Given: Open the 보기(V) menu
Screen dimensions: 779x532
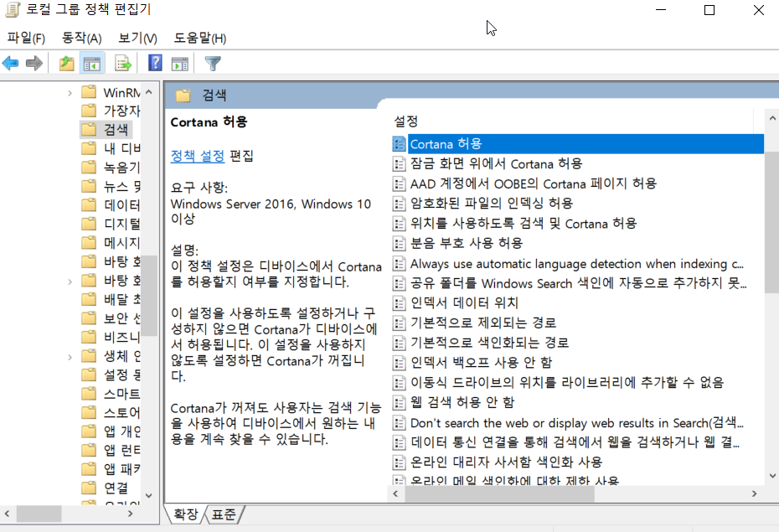Looking at the screenshot, I should (x=137, y=39).
